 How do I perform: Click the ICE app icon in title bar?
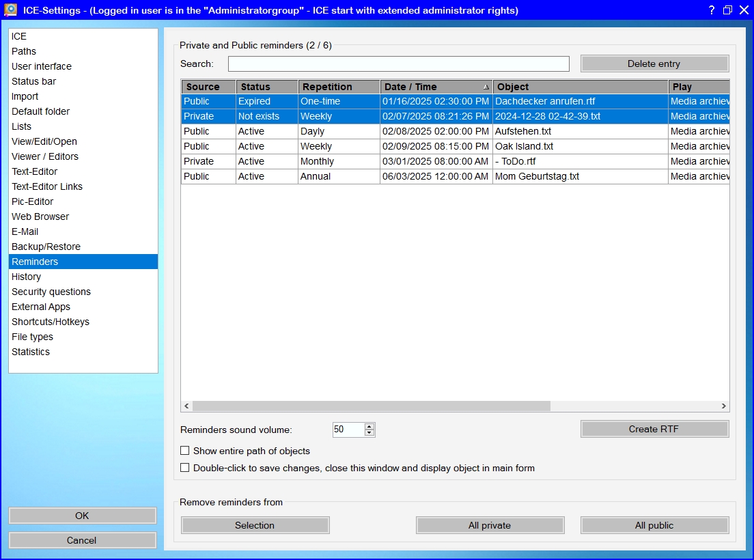[x=11, y=10]
